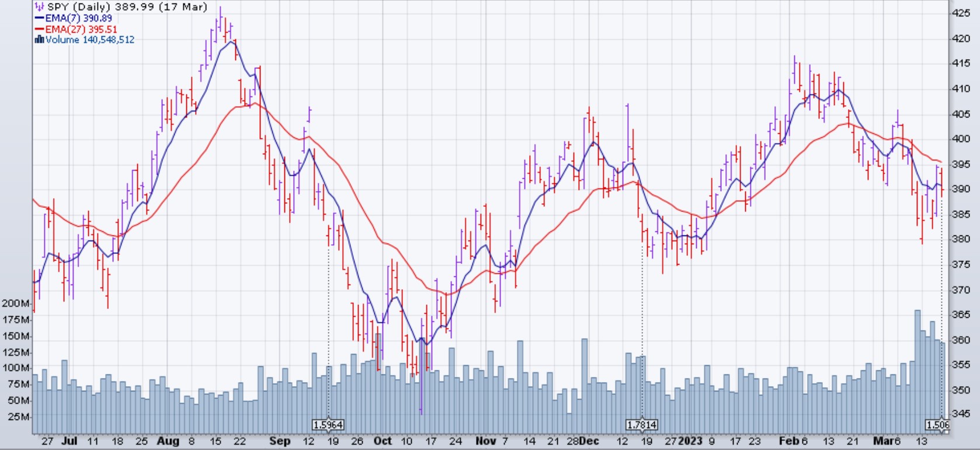980x451 pixels.
Task: Click the Volume 140,548,512 legend label
Action: [x=90, y=40]
